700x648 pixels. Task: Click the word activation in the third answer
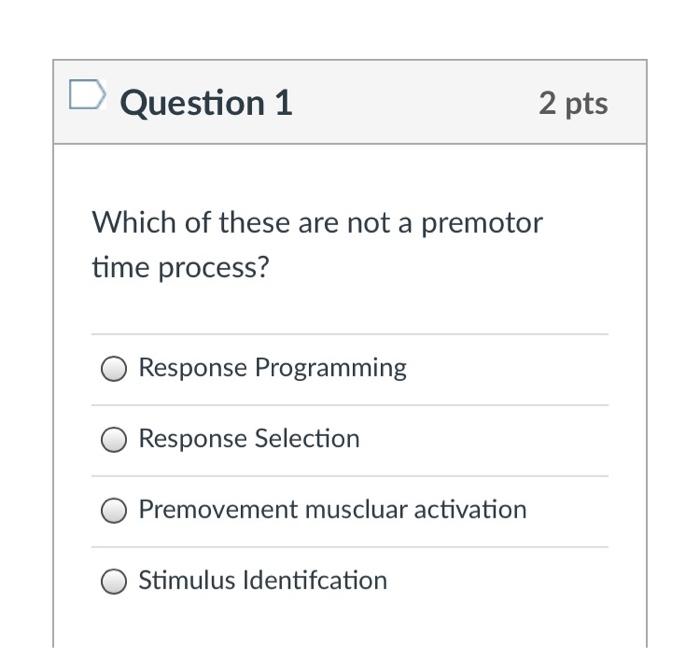[x=471, y=510]
